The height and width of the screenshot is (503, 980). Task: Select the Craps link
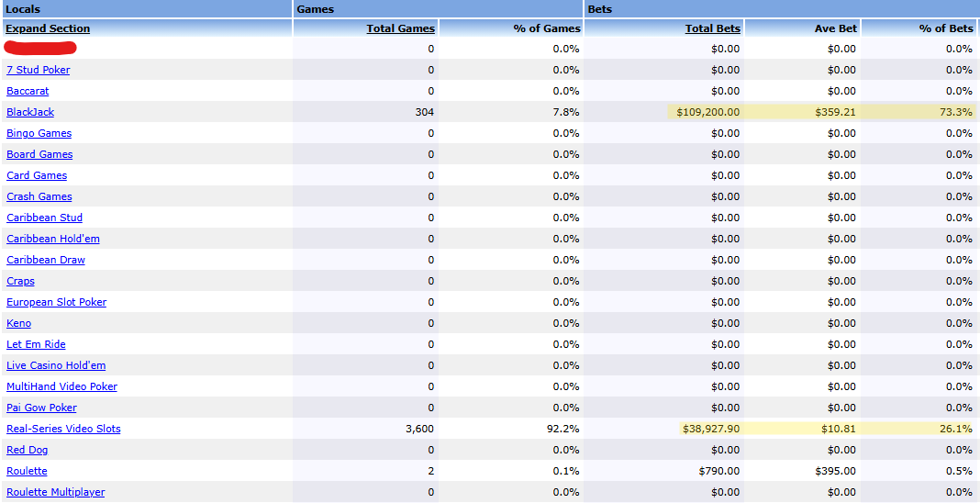pos(20,281)
